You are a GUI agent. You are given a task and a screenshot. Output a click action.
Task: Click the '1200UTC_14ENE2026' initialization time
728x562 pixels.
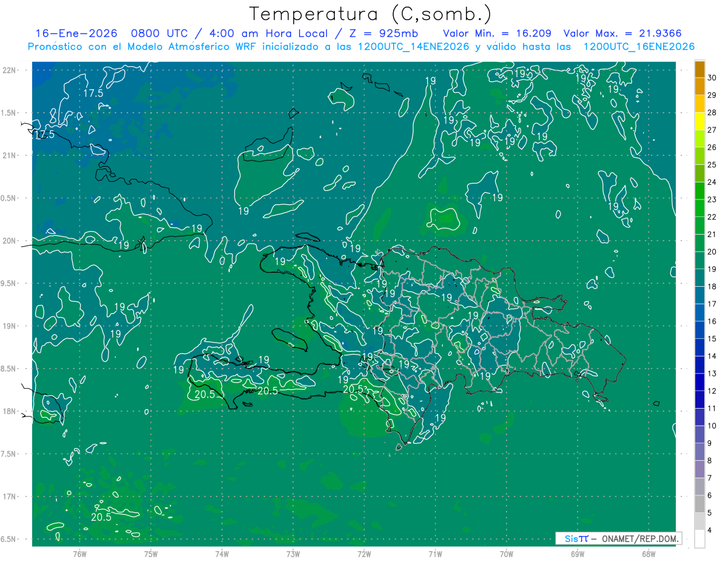(x=414, y=47)
